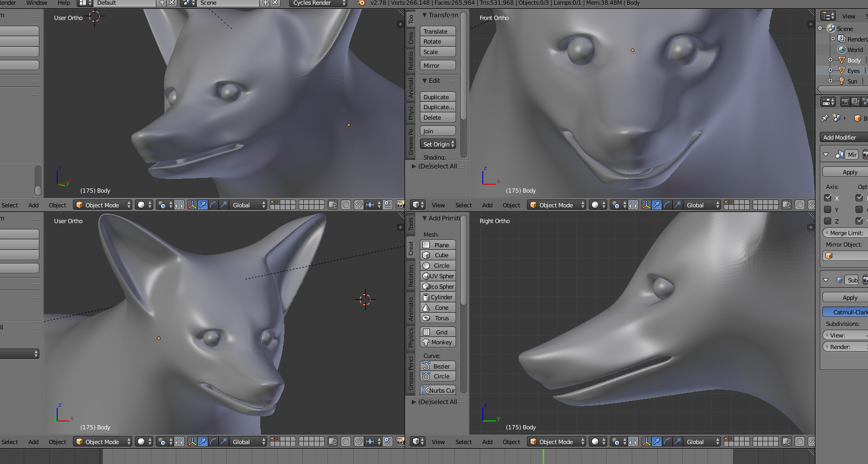868x464 pixels.
Task: Open the Help menu in the top bar
Action: pos(63,3)
